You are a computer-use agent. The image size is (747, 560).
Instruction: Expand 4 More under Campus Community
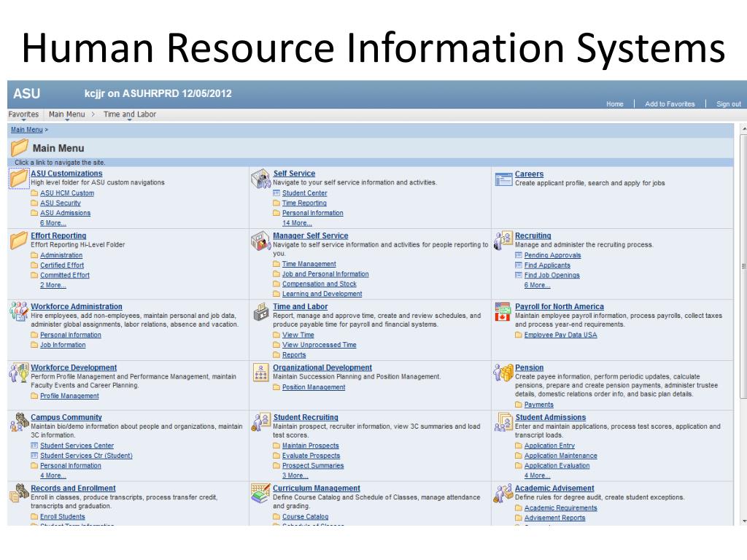tap(53, 475)
